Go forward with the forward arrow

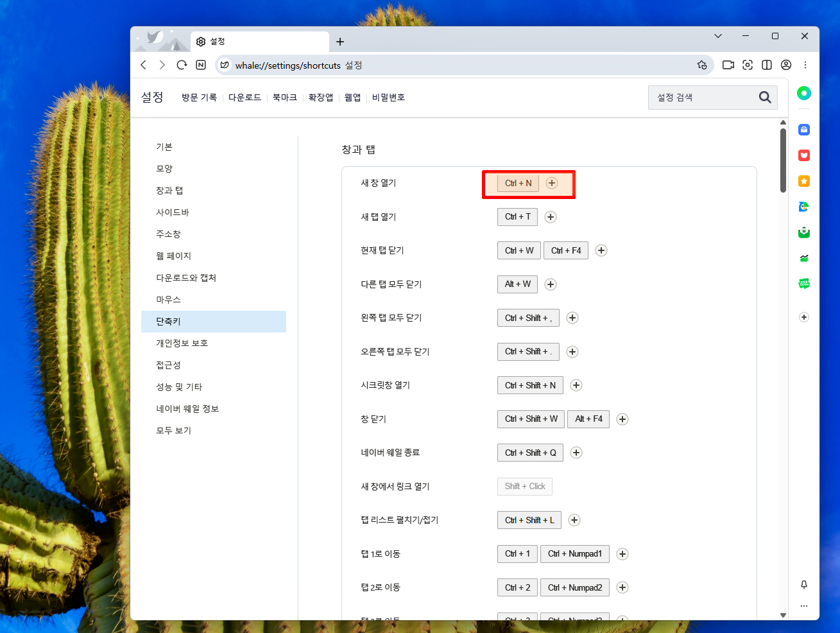click(x=162, y=65)
